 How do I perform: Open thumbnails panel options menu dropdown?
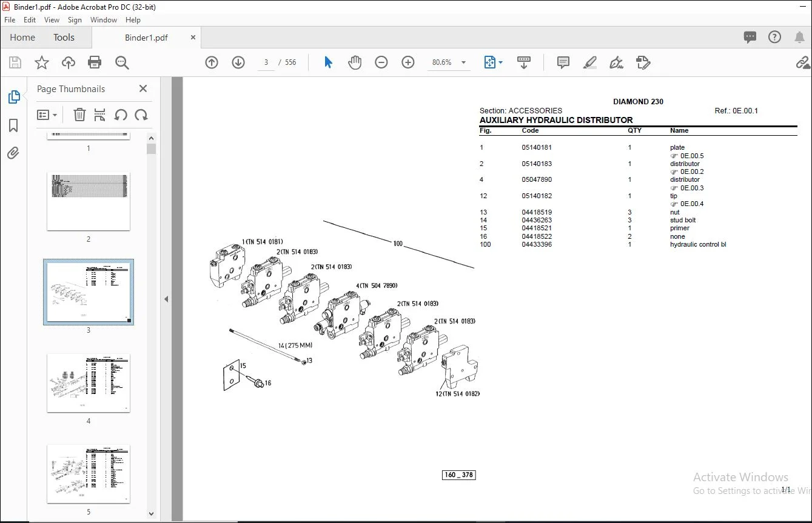(47, 115)
